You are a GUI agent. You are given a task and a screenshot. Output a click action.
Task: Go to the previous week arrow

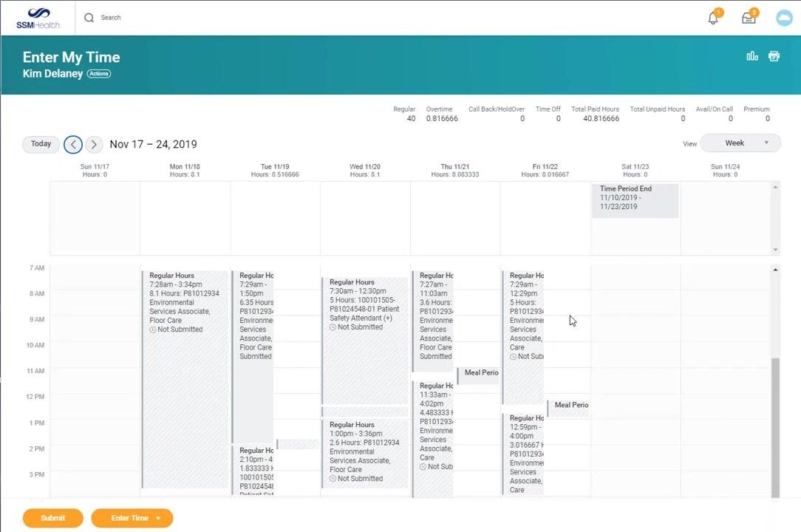(x=73, y=145)
